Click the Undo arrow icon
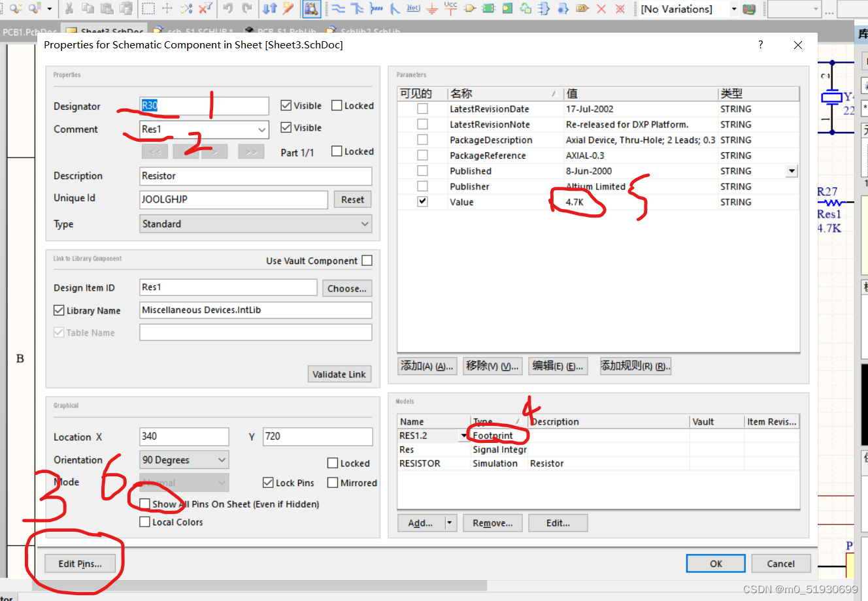This screenshot has width=868, height=601. pos(228,8)
